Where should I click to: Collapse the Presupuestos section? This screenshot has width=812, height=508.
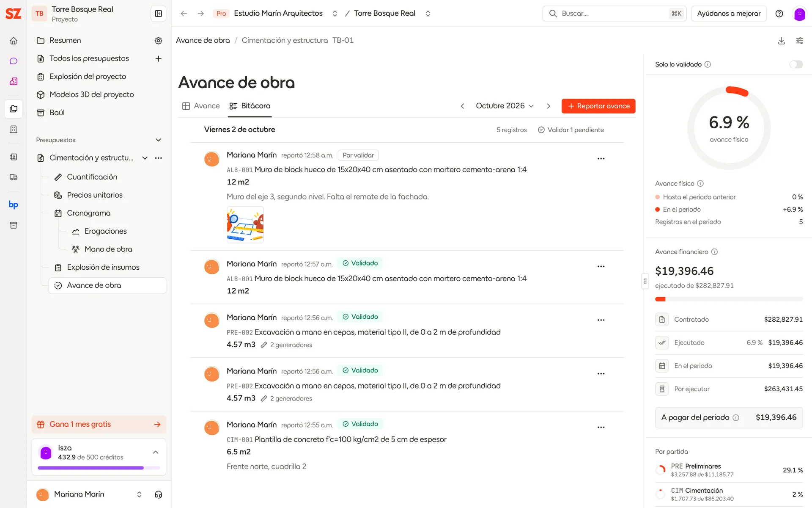[x=159, y=140]
